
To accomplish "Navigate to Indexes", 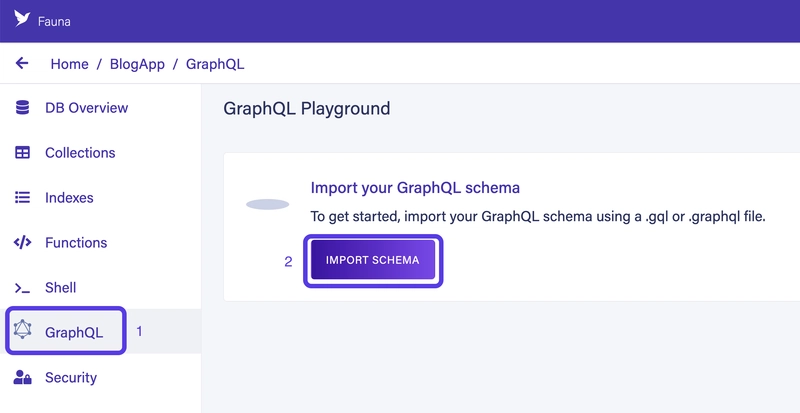I will pyautogui.click(x=69, y=198).
